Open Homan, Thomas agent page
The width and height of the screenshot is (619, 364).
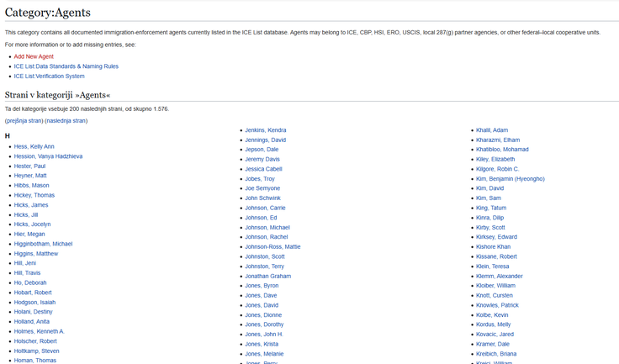[34, 360]
